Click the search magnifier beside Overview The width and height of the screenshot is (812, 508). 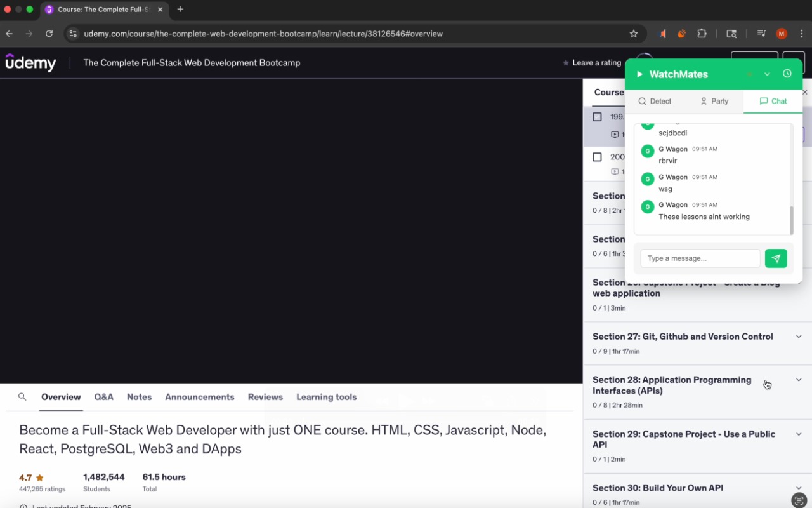click(22, 396)
